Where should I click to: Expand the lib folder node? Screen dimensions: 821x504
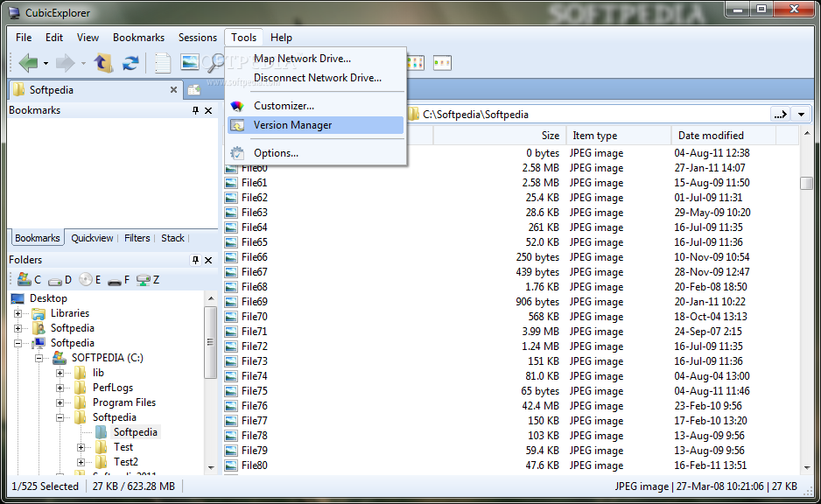60,373
